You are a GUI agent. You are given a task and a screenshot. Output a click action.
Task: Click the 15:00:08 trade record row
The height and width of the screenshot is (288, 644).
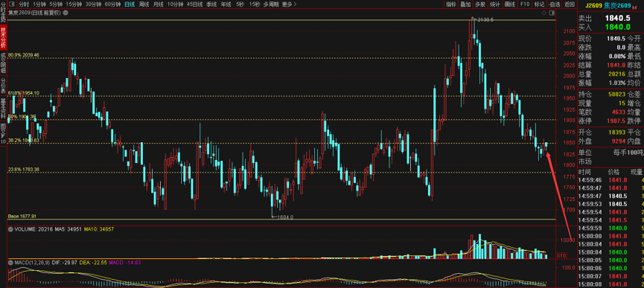[x=611, y=284]
